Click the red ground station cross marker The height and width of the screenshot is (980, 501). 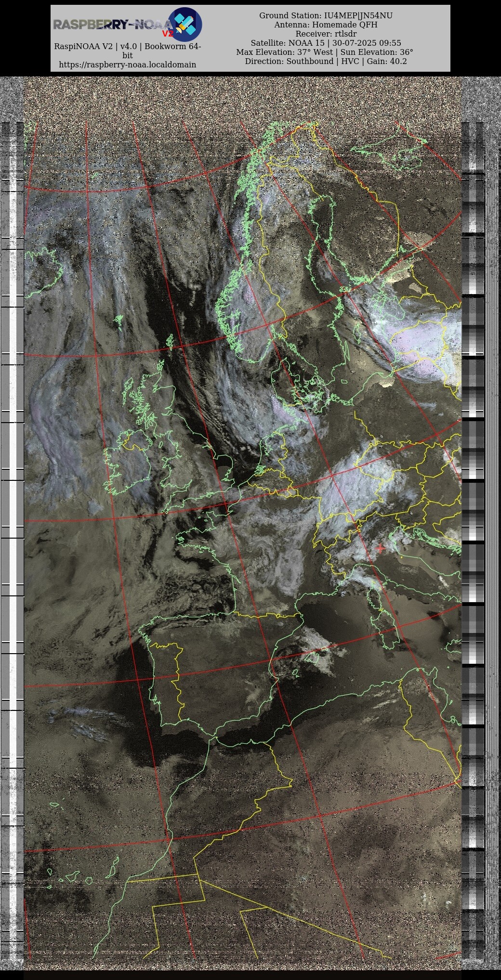pyautogui.click(x=380, y=548)
